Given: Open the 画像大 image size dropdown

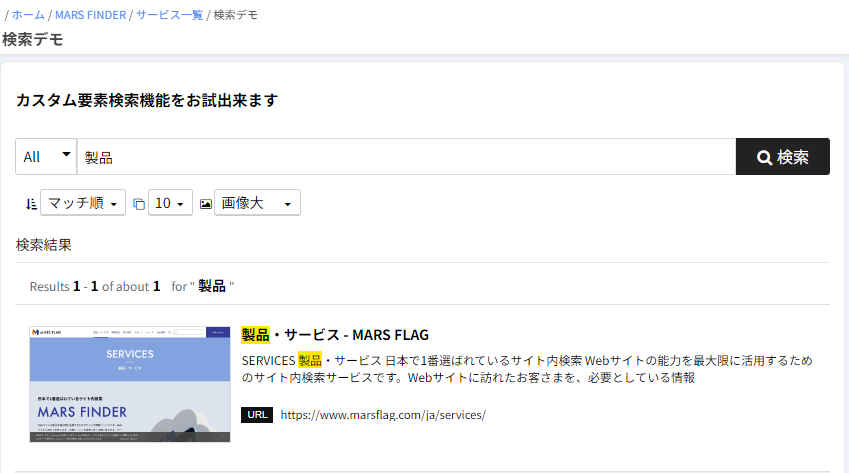Looking at the screenshot, I should tap(257, 203).
